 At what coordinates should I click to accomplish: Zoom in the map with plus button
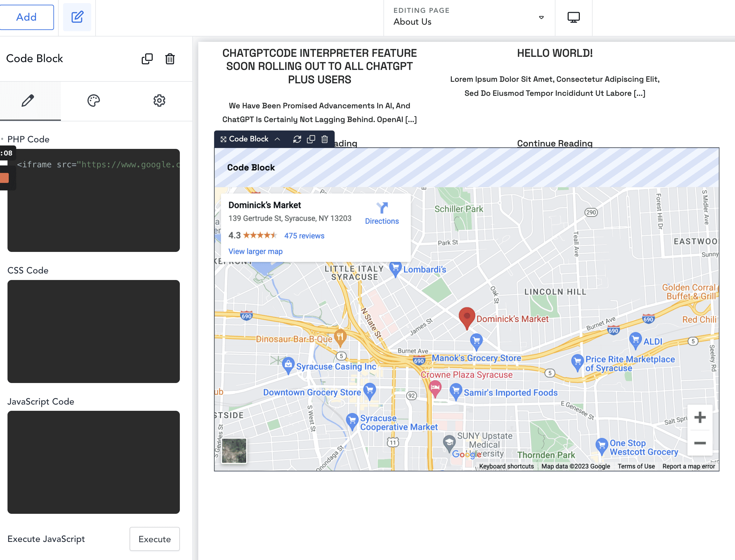[x=700, y=417]
